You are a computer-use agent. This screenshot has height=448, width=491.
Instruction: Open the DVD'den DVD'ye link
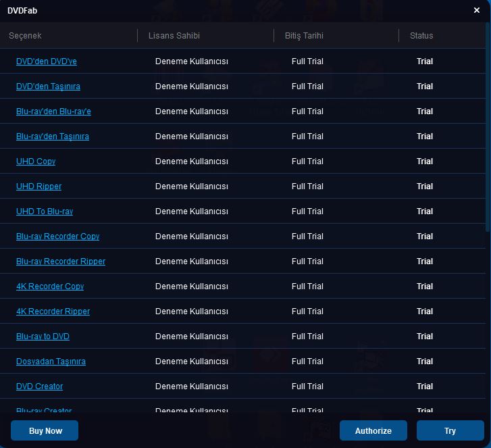coord(47,61)
